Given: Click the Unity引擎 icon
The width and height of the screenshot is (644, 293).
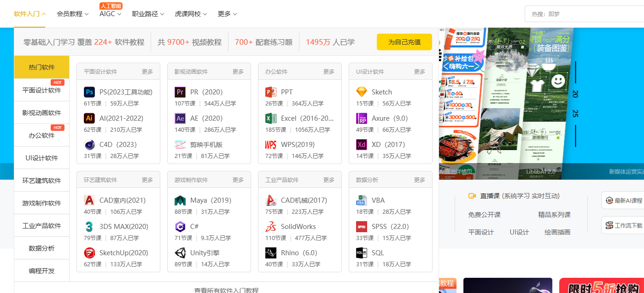Looking at the screenshot, I should click(180, 253).
